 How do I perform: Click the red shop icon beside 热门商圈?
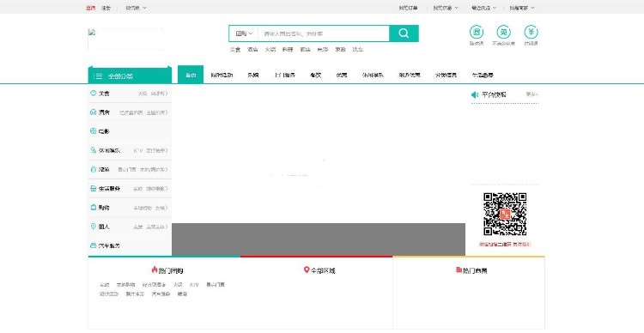(459, 269)
